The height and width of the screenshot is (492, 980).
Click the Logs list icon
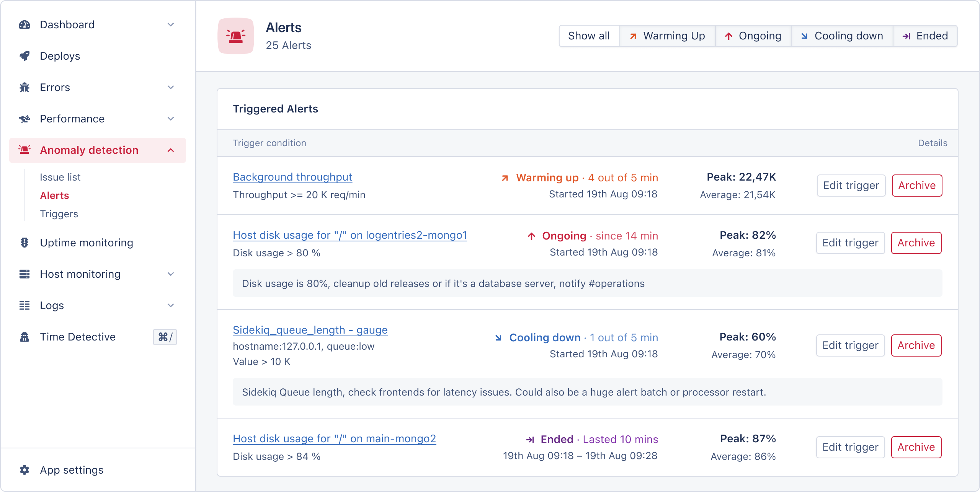point(24,305)
